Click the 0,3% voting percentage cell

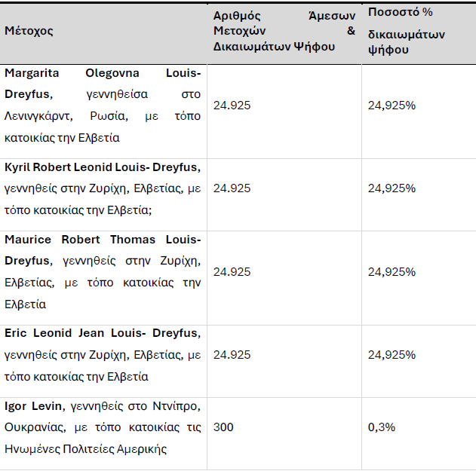pyautogui.click(x=381, y=427)
